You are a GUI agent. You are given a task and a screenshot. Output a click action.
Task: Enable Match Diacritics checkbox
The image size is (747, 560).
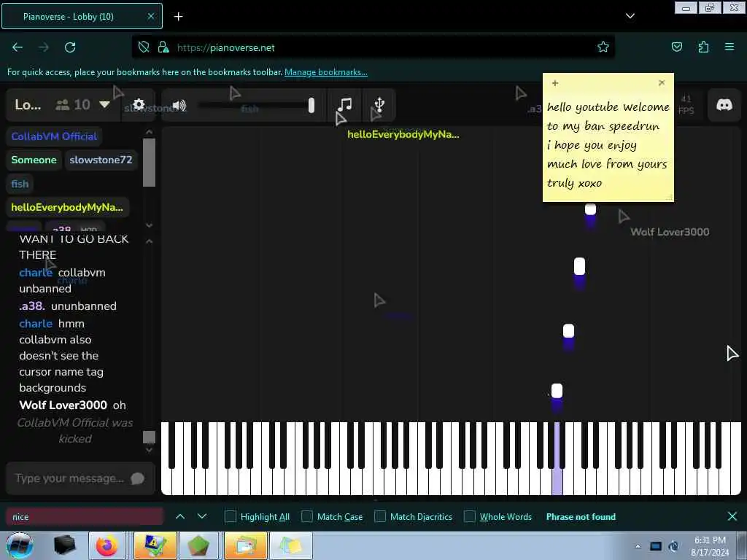379,516
